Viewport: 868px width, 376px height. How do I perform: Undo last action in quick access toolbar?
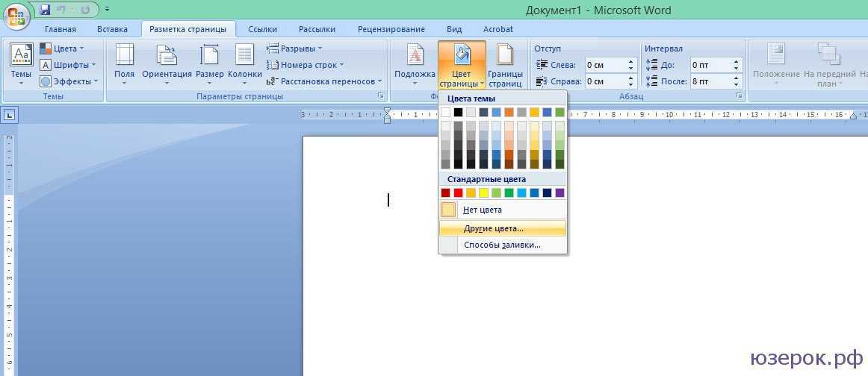[x=63, y=10]
